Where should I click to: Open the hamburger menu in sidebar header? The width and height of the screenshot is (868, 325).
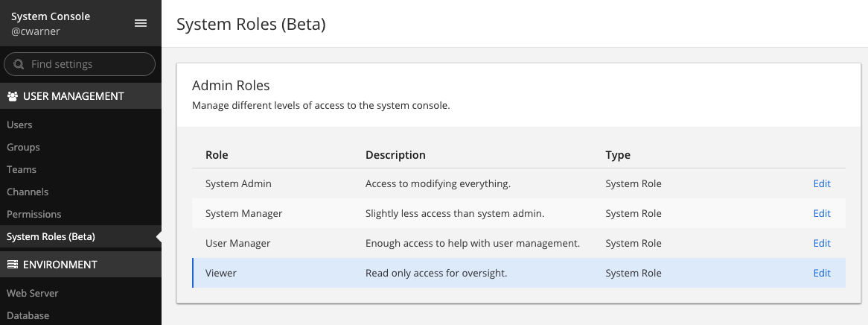click(140, 23)
